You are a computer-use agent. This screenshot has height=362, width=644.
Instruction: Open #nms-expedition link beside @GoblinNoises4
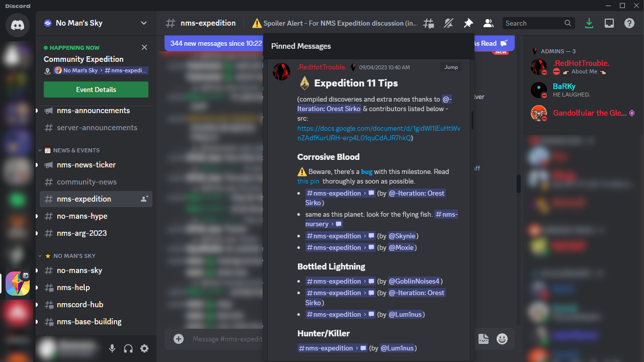click(340, 281)
